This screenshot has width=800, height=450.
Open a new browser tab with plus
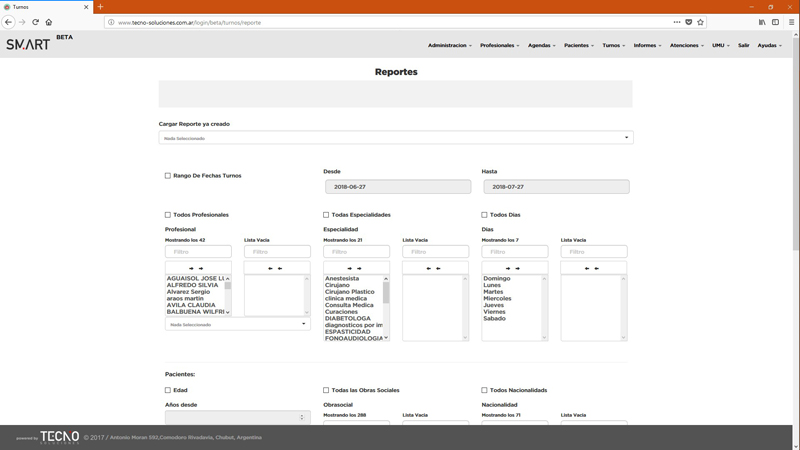(x=100, y=7)
